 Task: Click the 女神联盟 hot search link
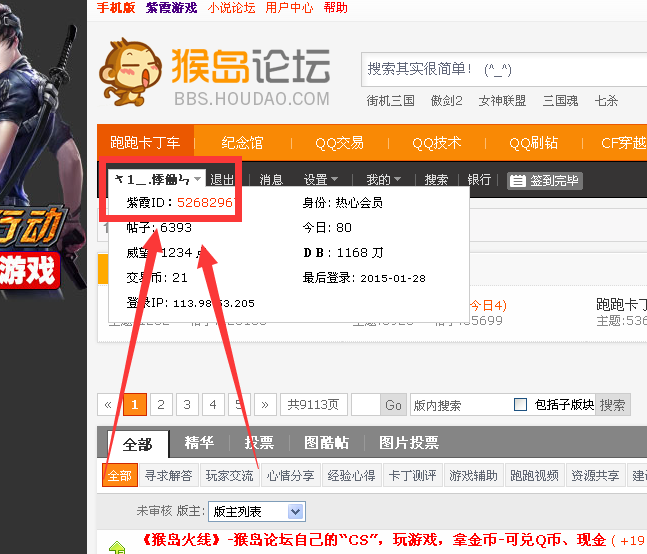pos(502,101)
